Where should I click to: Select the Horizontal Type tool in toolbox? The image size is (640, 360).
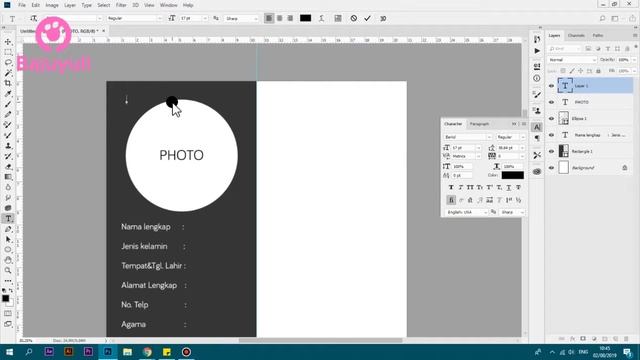click(x=8, y=218)
